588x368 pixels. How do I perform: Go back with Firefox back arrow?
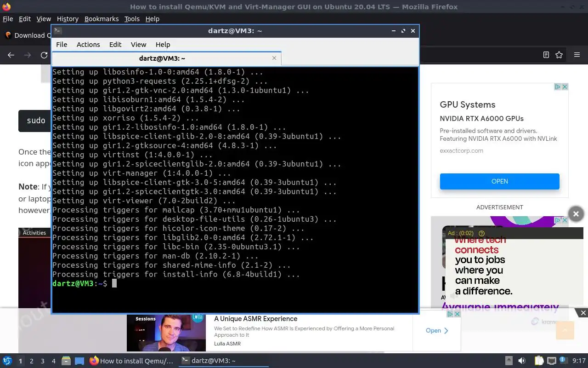pyautogui.click(x=11, y=55)
